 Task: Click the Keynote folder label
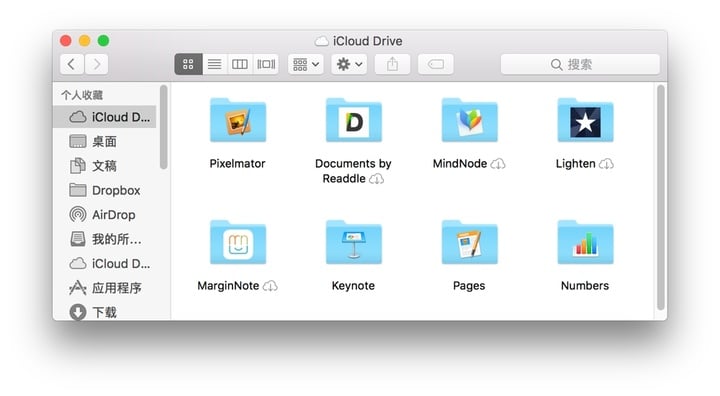[353, 286]
